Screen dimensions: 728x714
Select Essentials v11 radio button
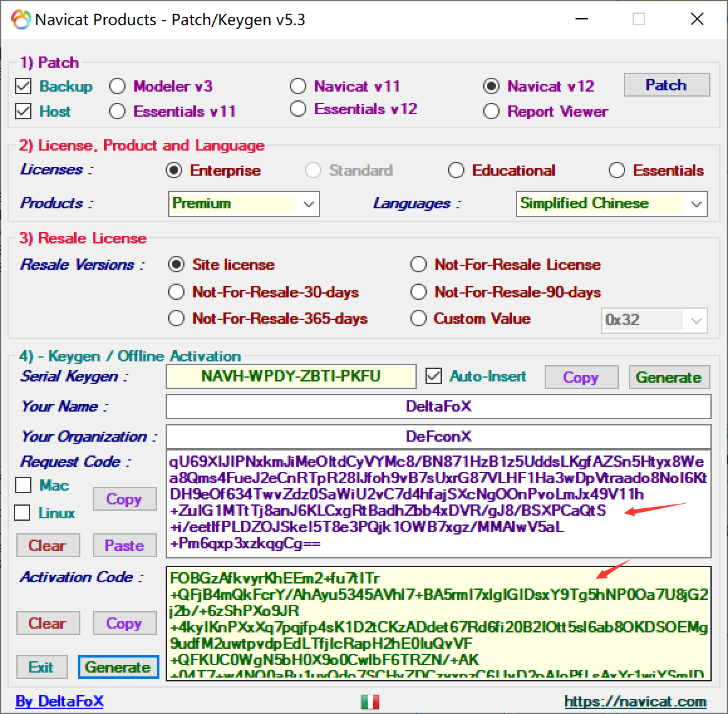(117, 112)
